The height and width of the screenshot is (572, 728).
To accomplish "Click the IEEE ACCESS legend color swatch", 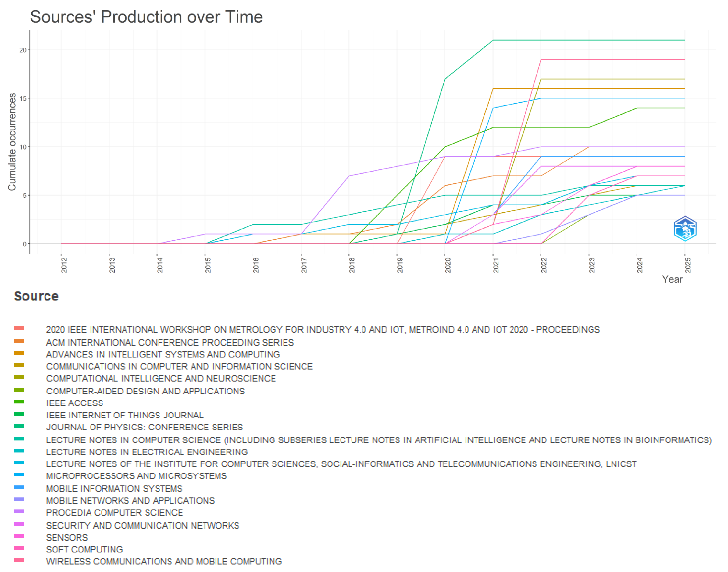I will tap(20, 402).
